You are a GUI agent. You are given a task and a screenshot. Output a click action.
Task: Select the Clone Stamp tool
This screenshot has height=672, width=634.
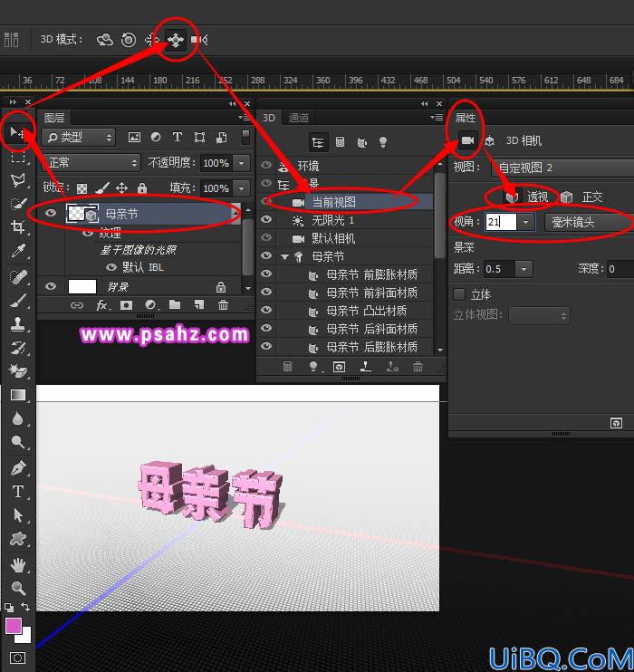17,324
